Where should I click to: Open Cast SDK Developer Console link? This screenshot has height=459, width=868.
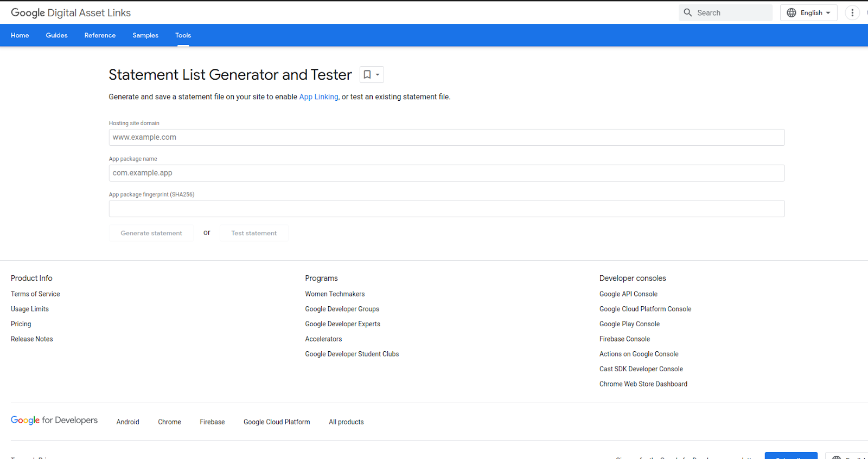(641, 369)
